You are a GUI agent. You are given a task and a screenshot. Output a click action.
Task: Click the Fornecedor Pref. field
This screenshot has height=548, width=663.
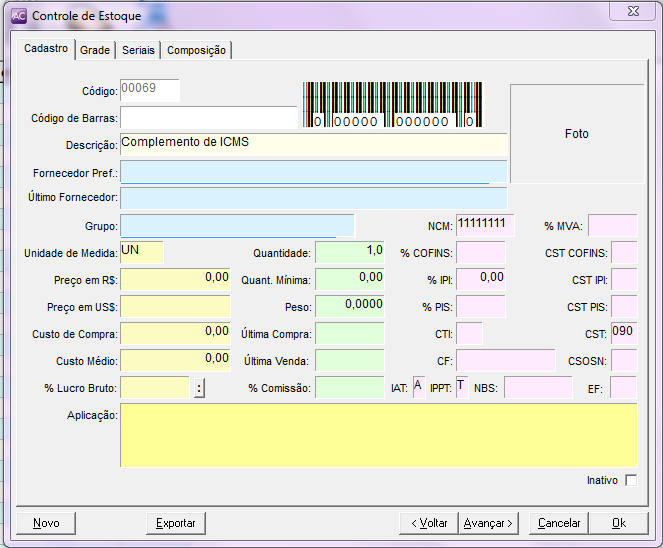tap(313, 171)
